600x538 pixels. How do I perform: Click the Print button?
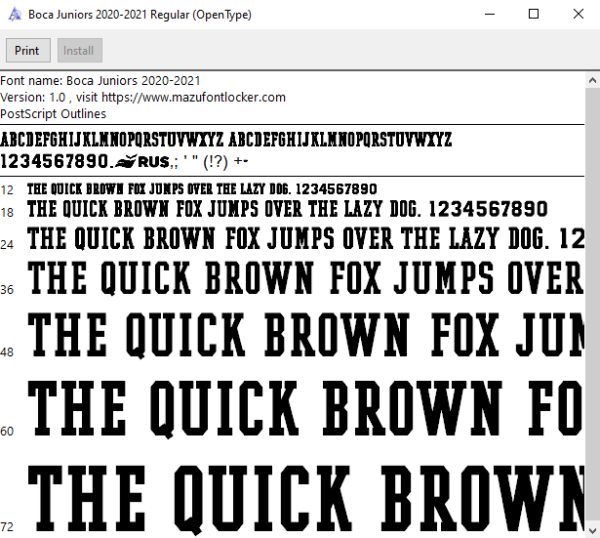pyautogui.click(x=28, y=50)
